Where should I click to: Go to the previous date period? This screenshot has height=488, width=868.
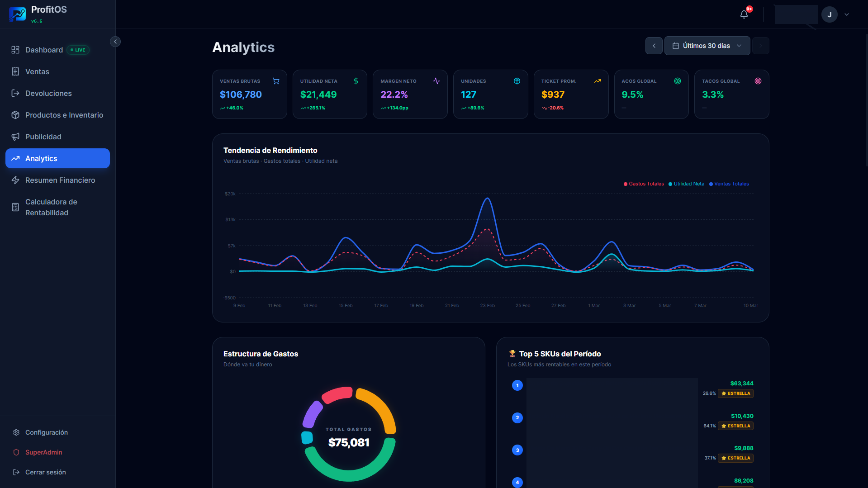[654, 46]
